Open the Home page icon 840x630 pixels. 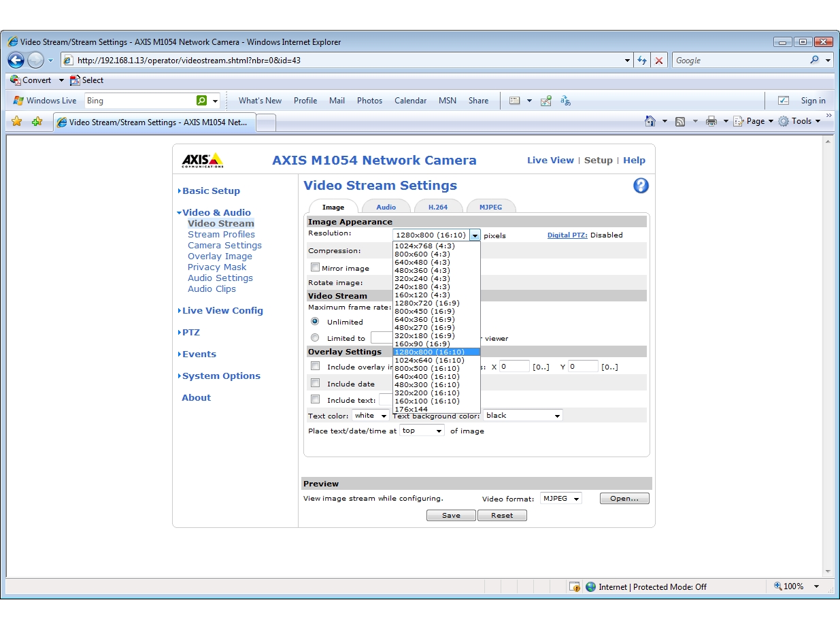pyautogui.click(x=650, y=121)
